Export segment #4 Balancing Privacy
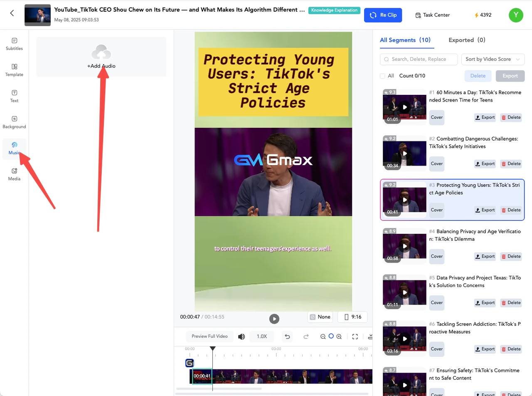This screenshot has width=532, height=396. 485,256
